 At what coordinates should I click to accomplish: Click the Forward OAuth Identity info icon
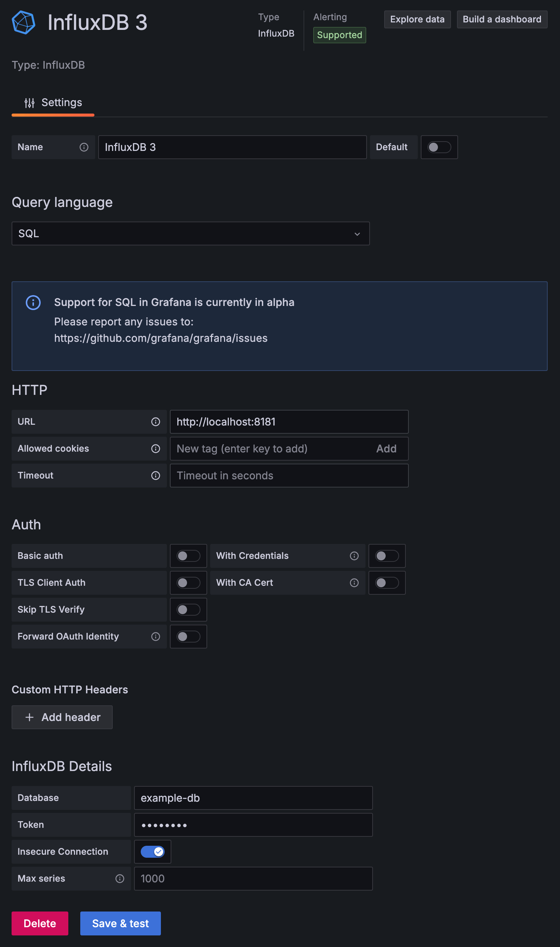tap(155, 637)
